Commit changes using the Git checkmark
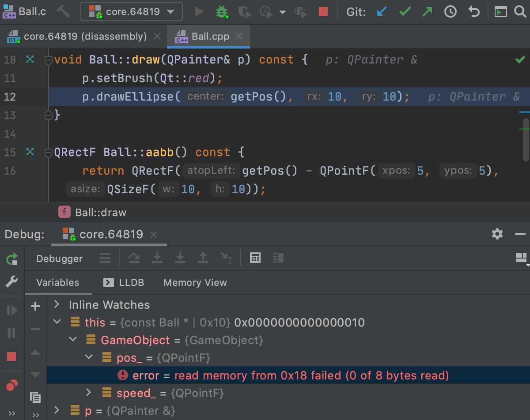The height and width of the screenshot is (420, 530). click(405, 12)
